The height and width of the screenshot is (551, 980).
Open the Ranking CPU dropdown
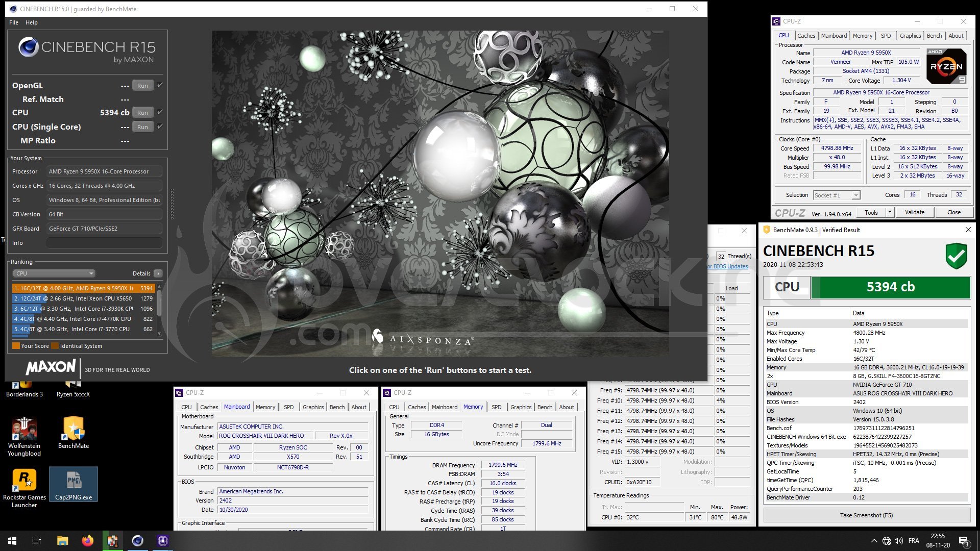coord(54,273)
